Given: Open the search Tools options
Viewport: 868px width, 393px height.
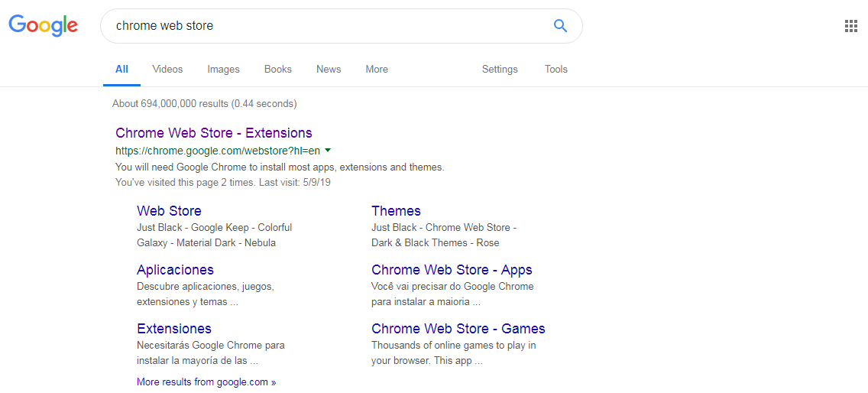Looking at the screenshot, I should point(555,70).
